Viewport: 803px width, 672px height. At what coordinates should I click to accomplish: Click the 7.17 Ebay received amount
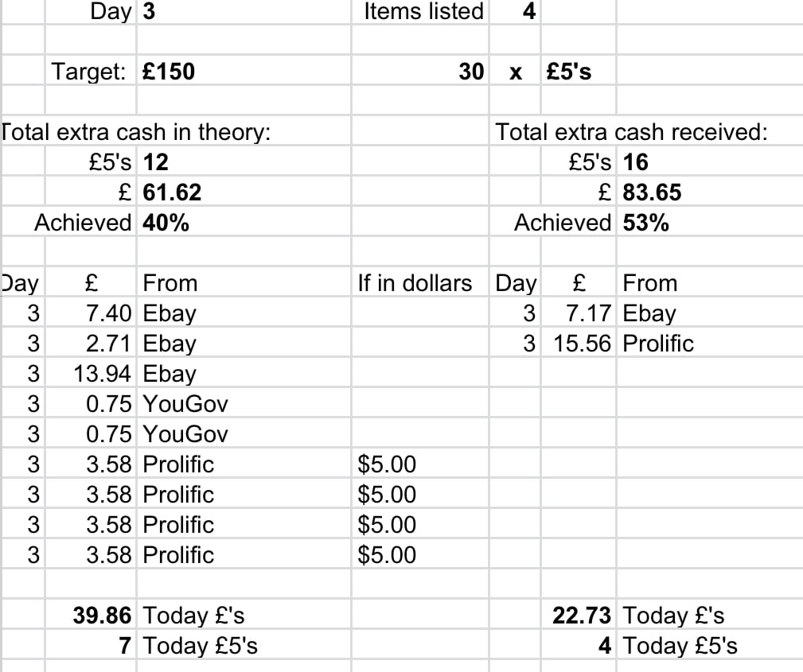point(587,313)
